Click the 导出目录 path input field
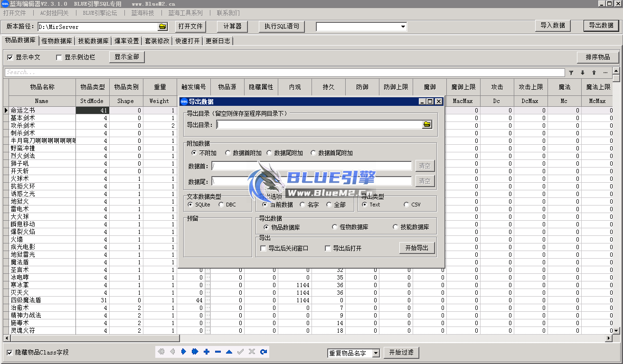623x364 pixels. [x=319, y=125]
